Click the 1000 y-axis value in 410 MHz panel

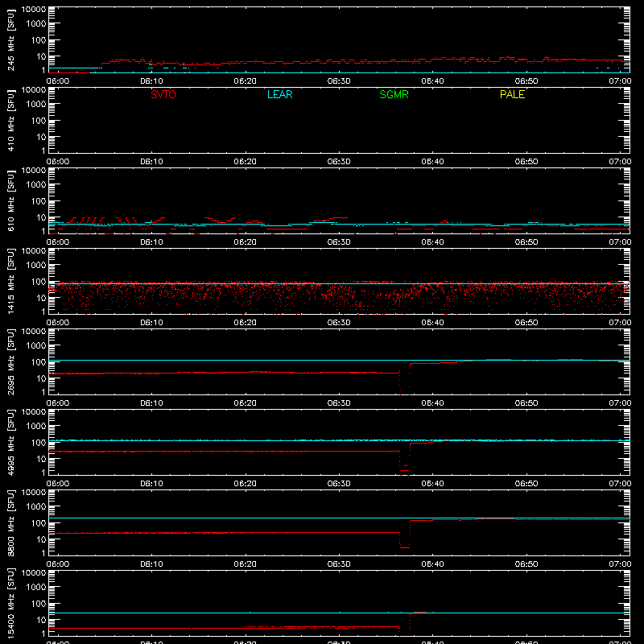(36, 105)
